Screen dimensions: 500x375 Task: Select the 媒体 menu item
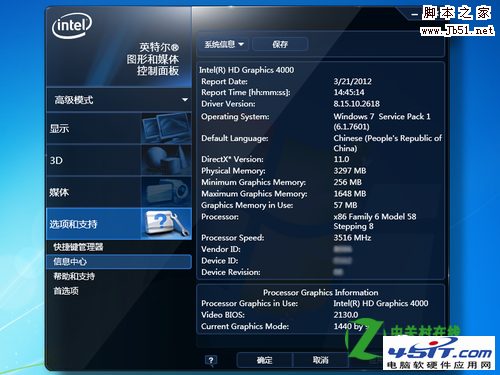click(x=119, y=192)
